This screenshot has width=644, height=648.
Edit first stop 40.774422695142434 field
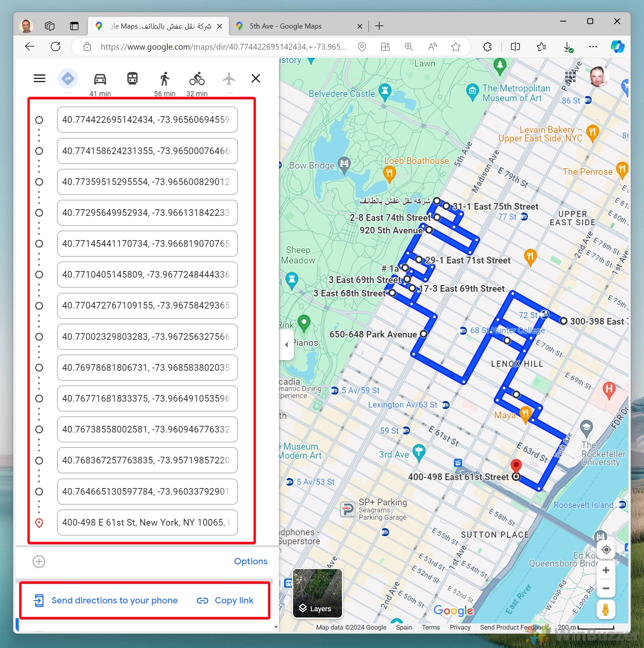[148, 120]
